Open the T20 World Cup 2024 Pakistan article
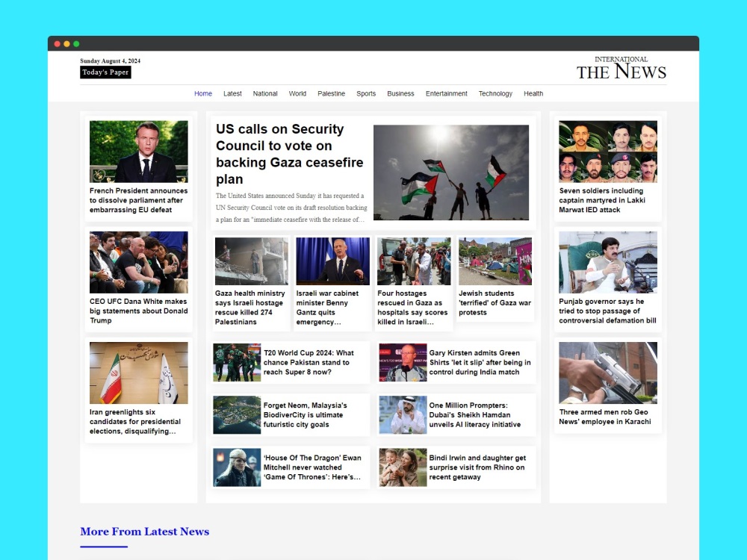Screen dimensions: 747x560 coord(309,362)
